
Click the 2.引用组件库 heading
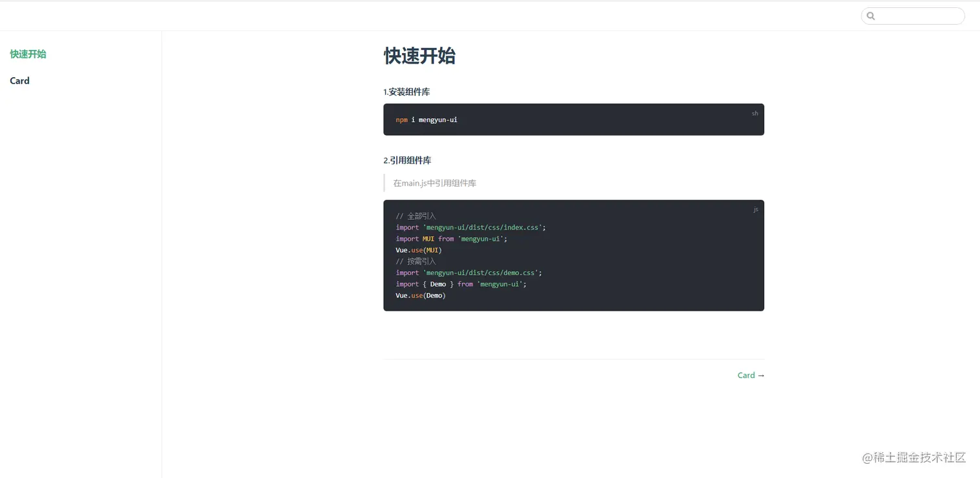pos(407,160)
